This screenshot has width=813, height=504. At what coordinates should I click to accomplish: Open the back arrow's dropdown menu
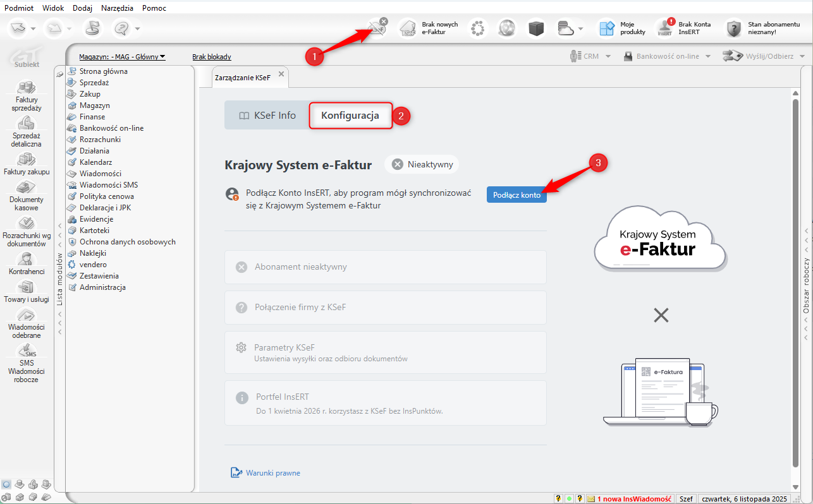pyautogui.click(x=33, y=29)
